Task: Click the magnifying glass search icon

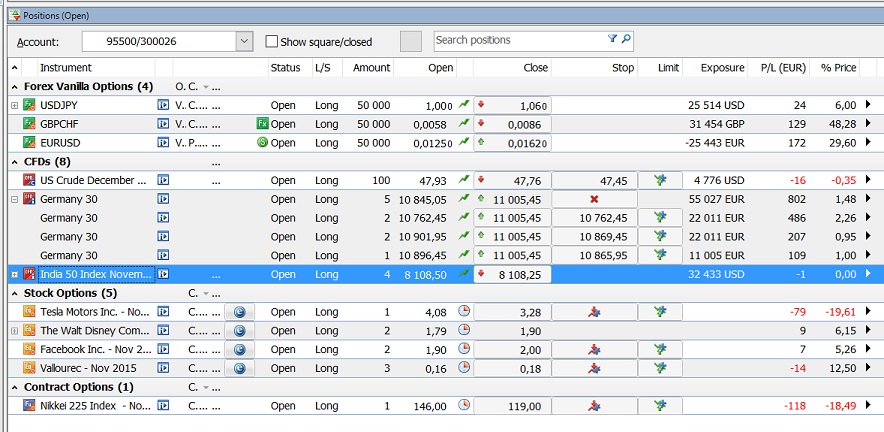Action: (626, 40)
